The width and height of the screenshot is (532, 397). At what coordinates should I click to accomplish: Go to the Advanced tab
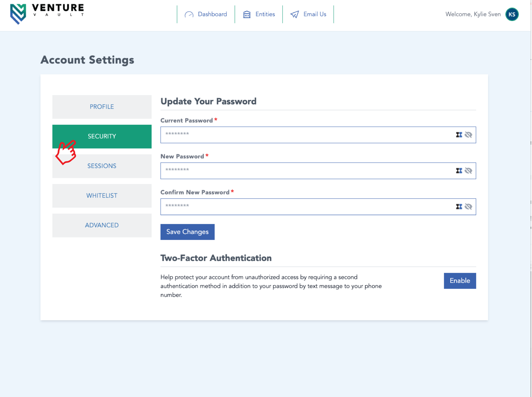pos(102,225)
